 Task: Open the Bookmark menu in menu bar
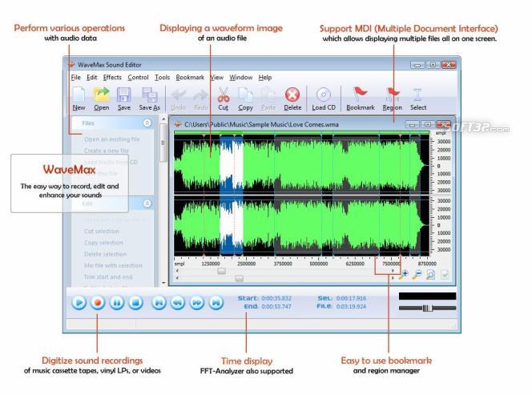(190, 78)
